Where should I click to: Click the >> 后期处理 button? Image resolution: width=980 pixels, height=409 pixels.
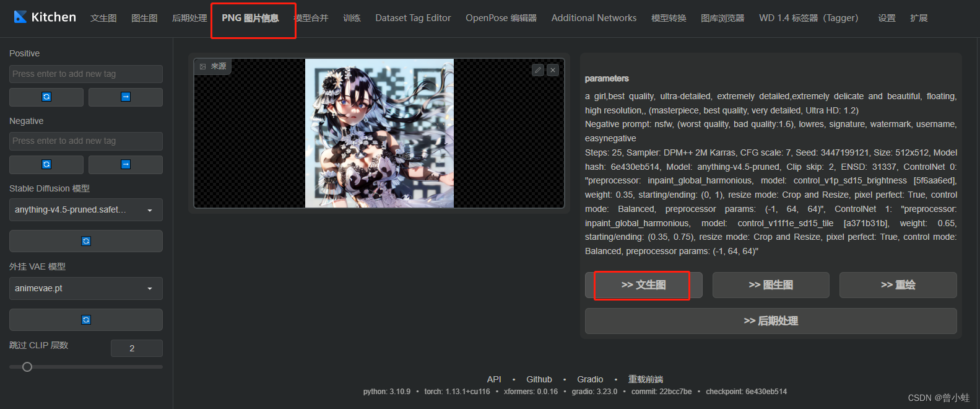771,321
